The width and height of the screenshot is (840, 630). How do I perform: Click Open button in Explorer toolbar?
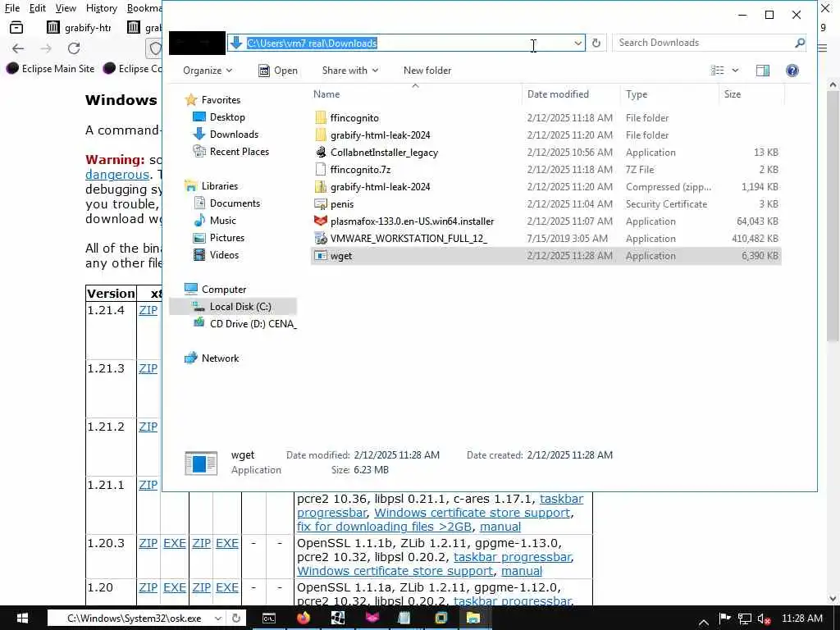click(x=278, y=71)
